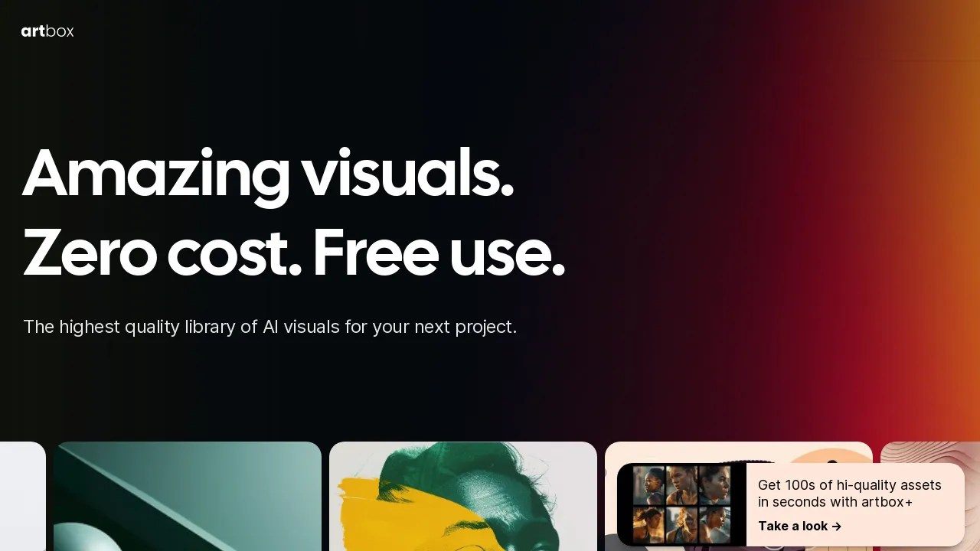Select the top-middle athlete portrait in promo
The height and width of the screenshot is (551, 980).
click(x=681, y=485)
